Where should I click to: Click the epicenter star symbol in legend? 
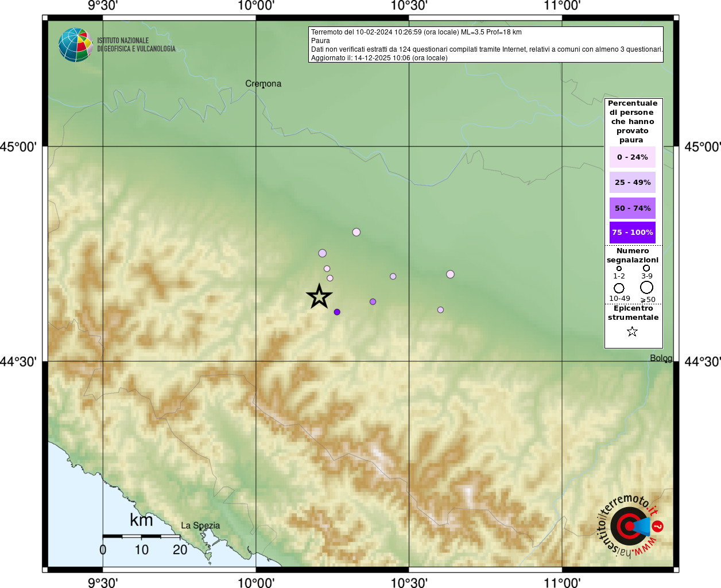click(x=632, y=331)
